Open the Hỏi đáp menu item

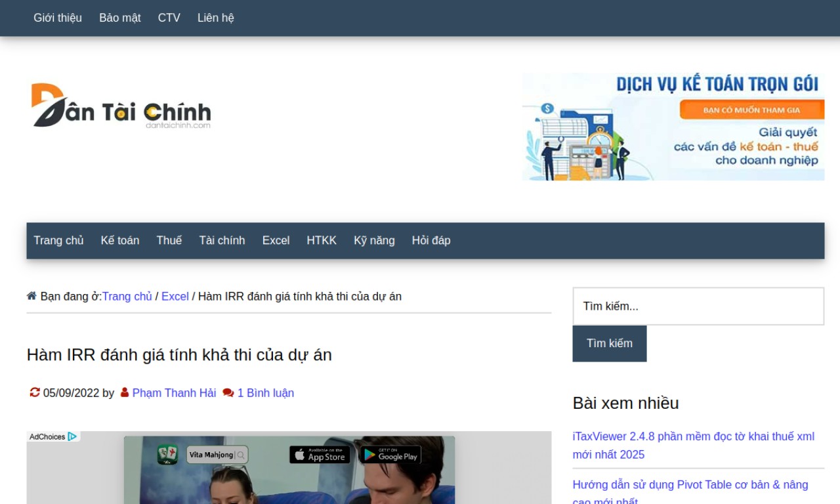[x=431, y=240]
